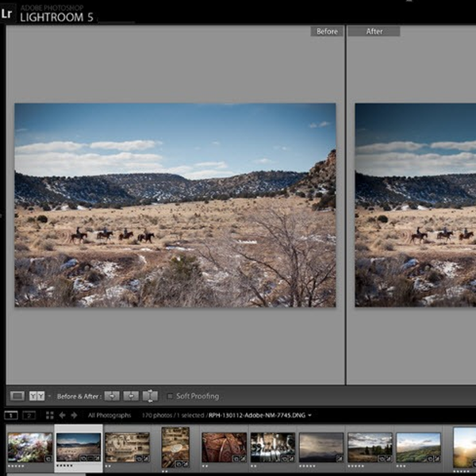Swap Before and After settings icon
Image resolution: width=476 pixels, height=476 pixels.
[x=150, y=396]
